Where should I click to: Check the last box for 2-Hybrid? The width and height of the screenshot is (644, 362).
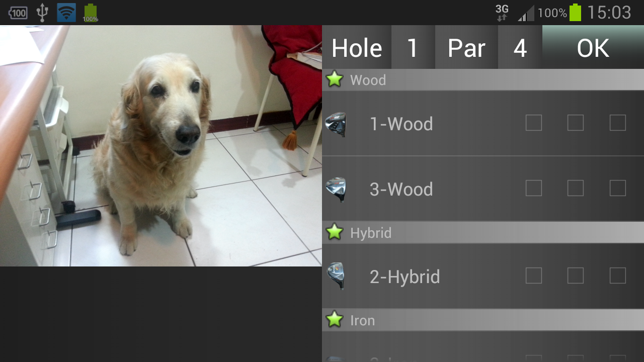pos(618,276)
